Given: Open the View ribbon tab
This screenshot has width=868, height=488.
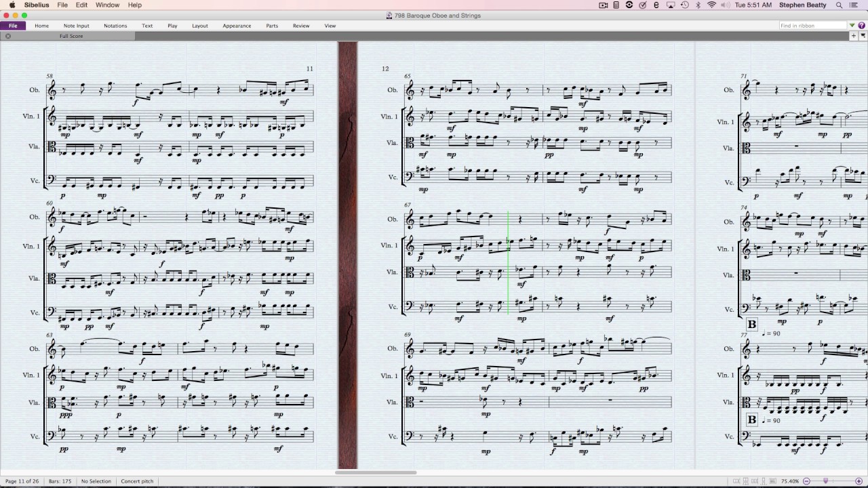Looking at the screenshot, I should pos(330,26).
